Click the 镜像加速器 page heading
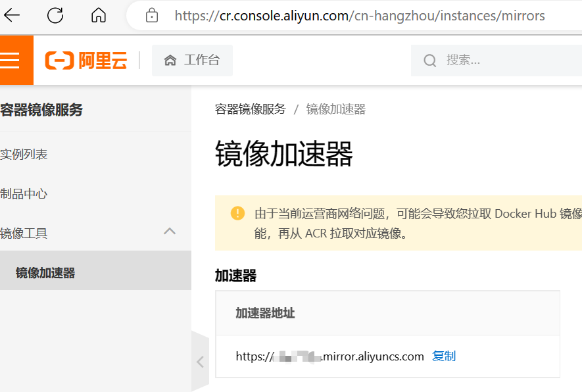The image size is (582, 392). (x=284, y=153)
